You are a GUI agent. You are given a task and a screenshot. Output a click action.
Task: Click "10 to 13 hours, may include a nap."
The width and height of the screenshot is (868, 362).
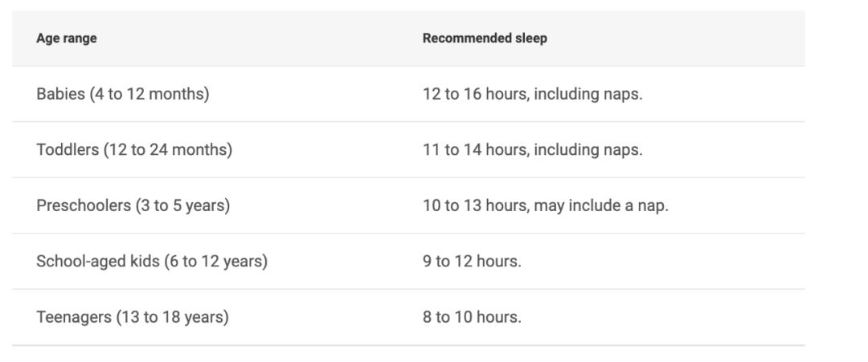(546, 205)
